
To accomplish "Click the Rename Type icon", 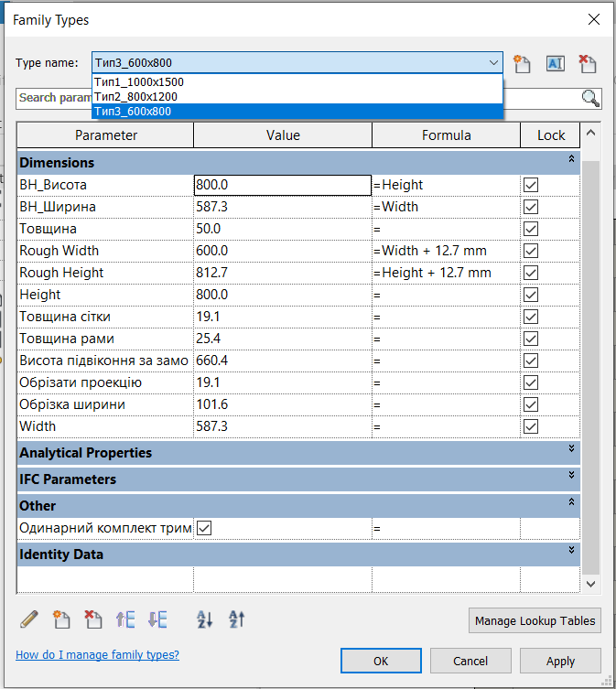I will (555, 63).
